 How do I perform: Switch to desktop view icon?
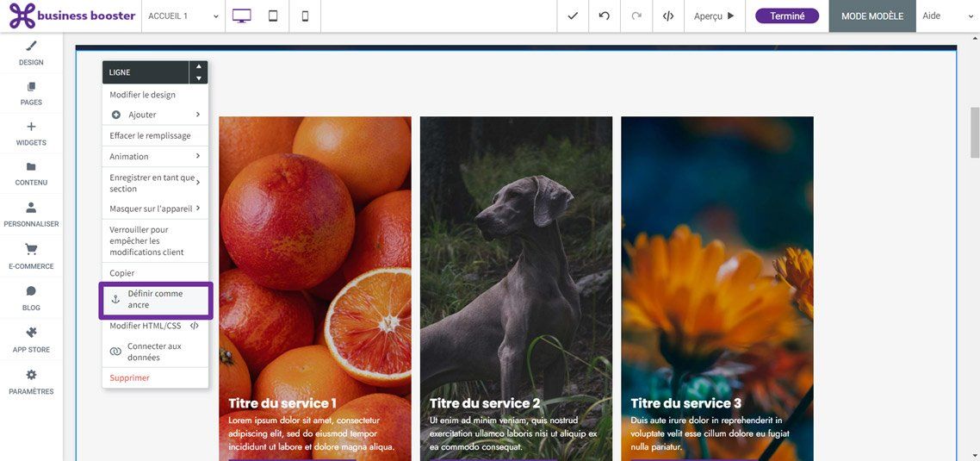241,16
